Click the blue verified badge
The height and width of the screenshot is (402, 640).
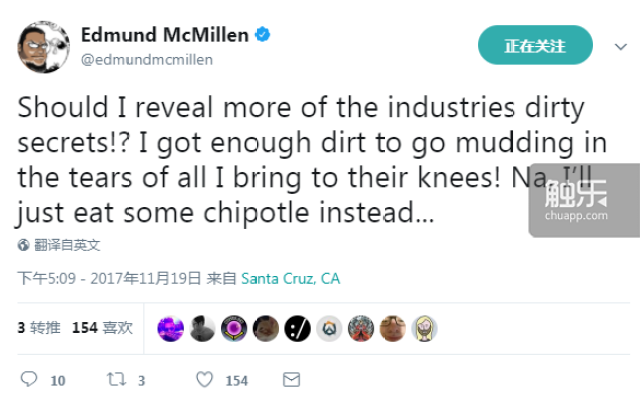pyautogui.click(x=262, y=35)
